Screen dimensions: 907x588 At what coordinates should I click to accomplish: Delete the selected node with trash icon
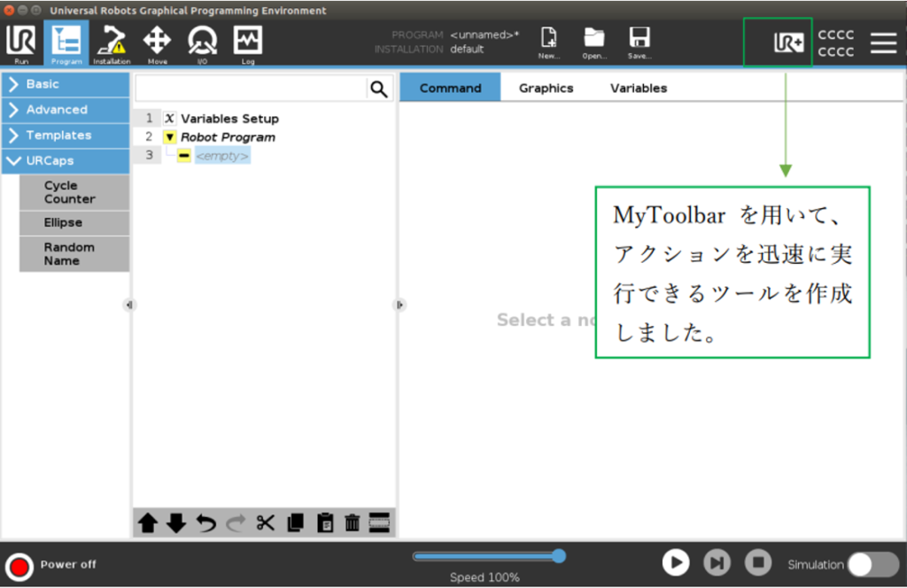352,523
